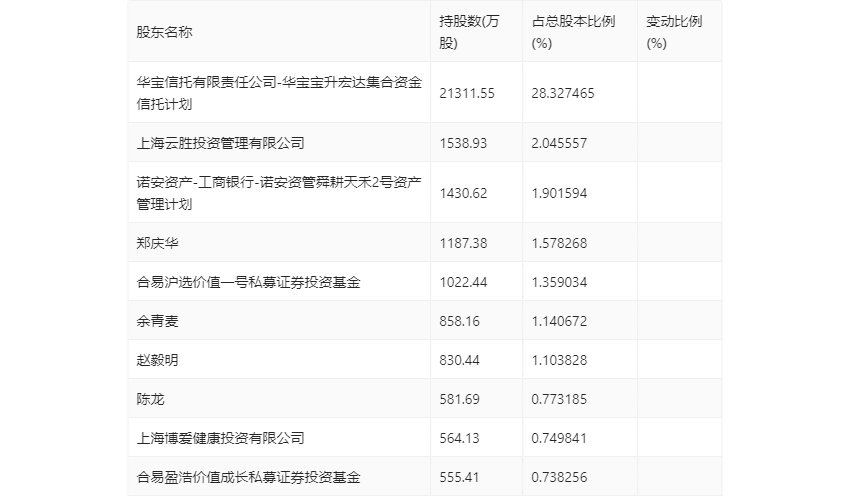The width and height of the screenshot is (850, 496).
Task: Click the value 21311.55
Action: click(467, 93)
